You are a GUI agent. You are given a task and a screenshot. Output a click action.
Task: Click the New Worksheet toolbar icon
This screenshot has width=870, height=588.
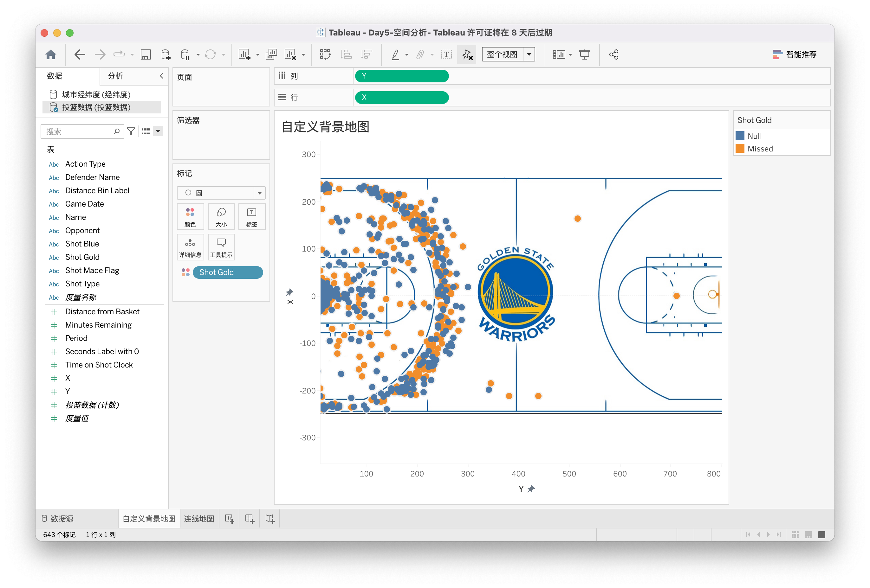pos(244,54)
